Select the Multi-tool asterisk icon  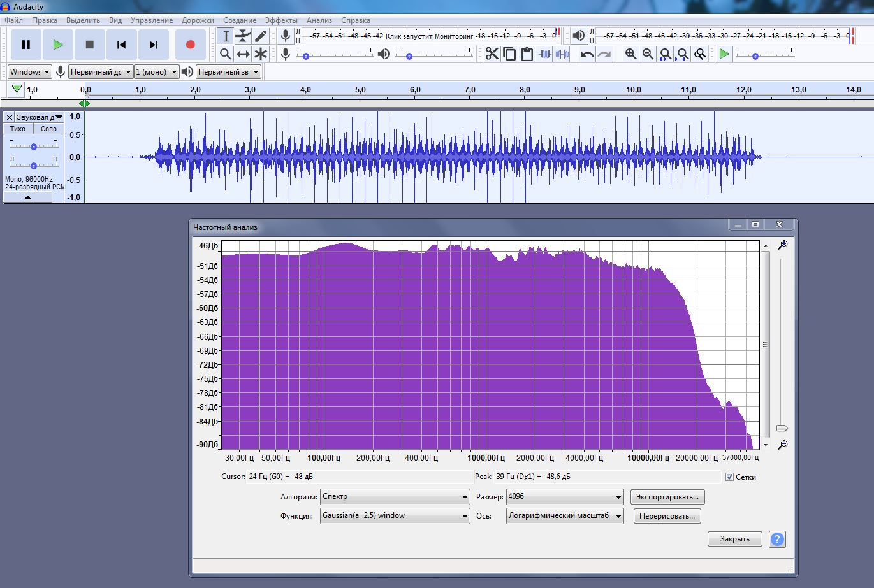pos(261,54)
